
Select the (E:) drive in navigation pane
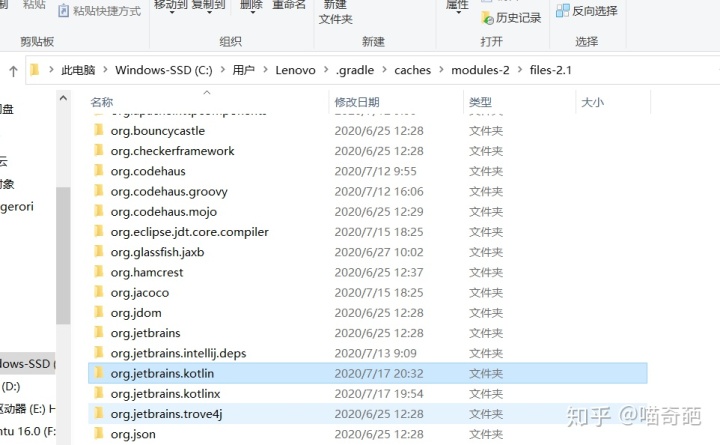(28, 408)
